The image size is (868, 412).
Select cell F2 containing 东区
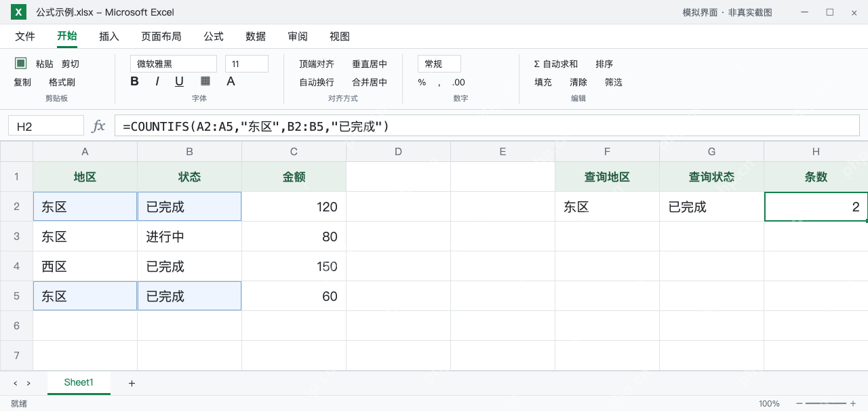(x=607, y=207)
